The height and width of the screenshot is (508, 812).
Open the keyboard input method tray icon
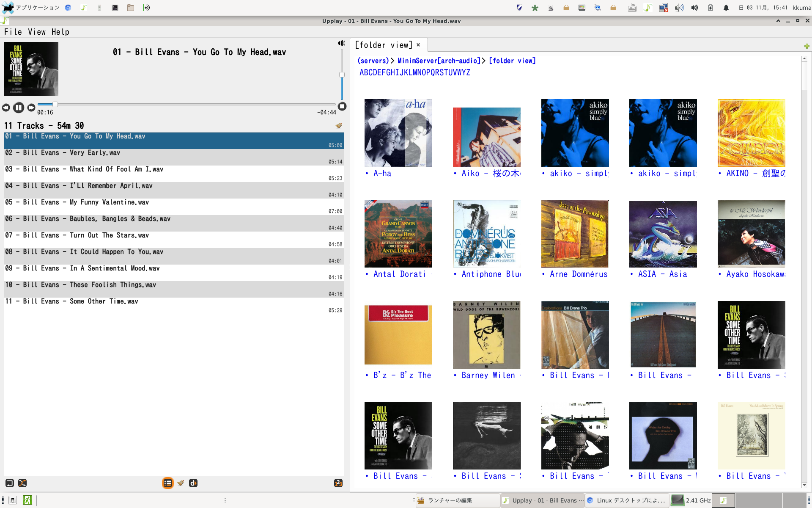[x=632, y=8]
